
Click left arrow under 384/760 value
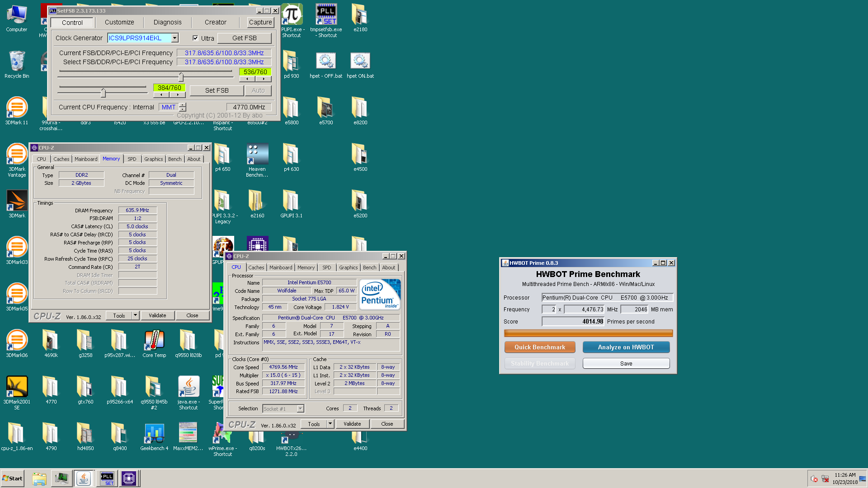point(161,95)
